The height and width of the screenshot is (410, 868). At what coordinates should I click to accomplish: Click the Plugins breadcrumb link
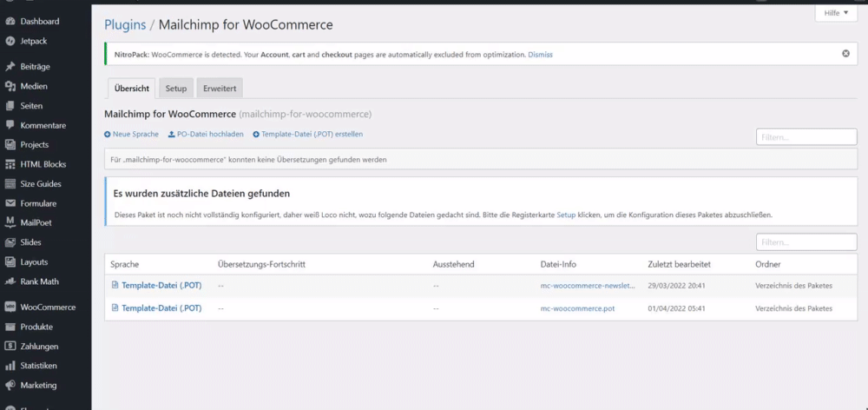[x=125, y=25]
